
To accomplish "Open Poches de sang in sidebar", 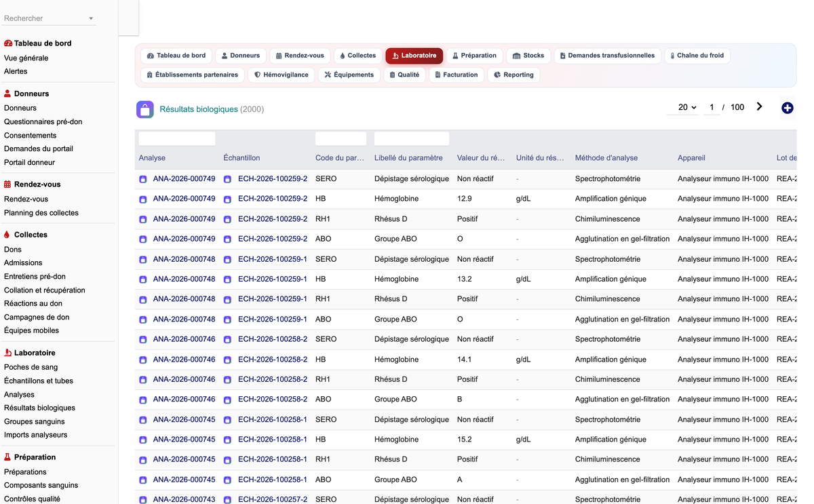I will click(31, 368).
